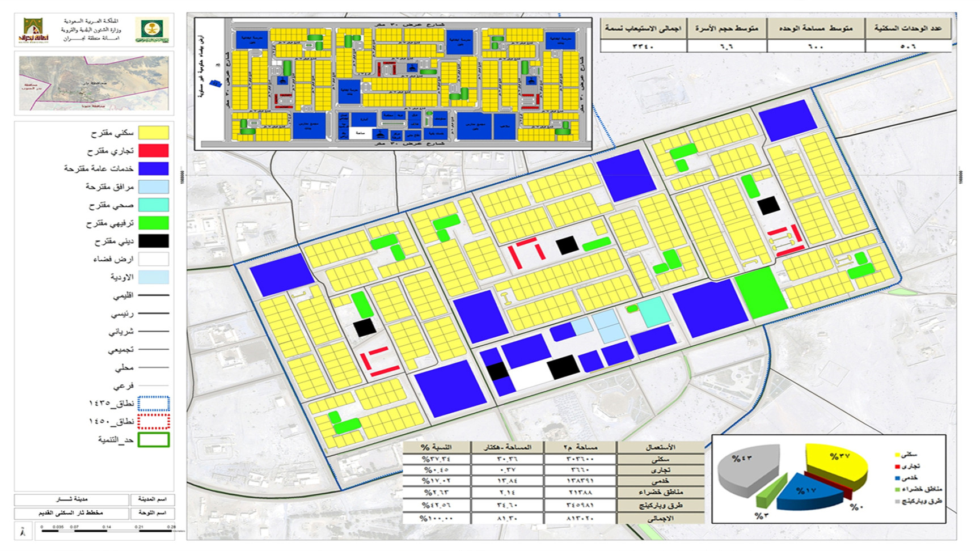This screenshot has width=980, height=551.
Task: Click the عدد الوحدات السكنية table header
Action: tap(908, 28)
